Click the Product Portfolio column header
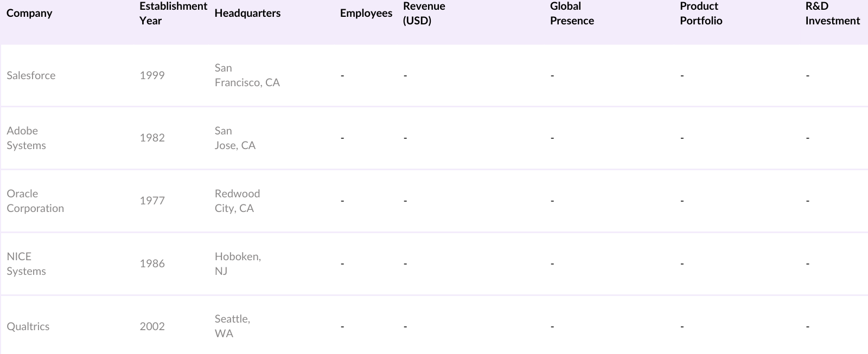This screenshot has width=868, height=354. (x=700, y=14)
